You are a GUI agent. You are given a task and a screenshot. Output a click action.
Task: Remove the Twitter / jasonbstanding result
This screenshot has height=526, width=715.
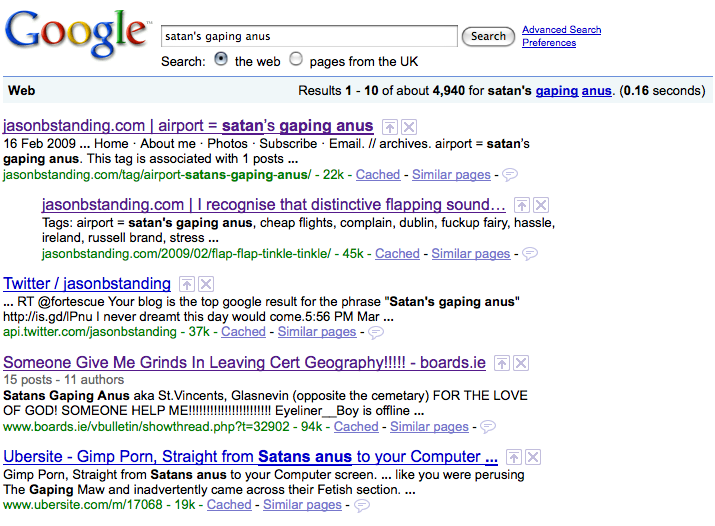pyautogui.click(x=206, y=284)
